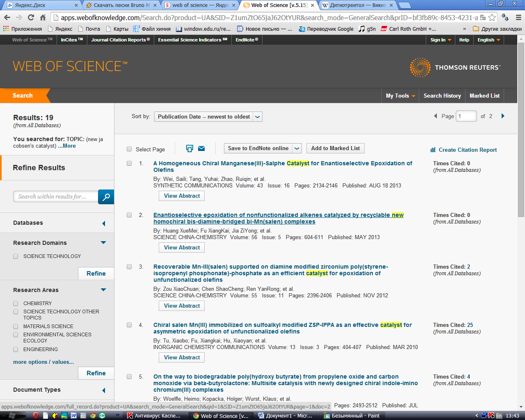Viewport: 525px width, 420px height.
Task: Check result 4 checkbox
Action: point(129,325)
